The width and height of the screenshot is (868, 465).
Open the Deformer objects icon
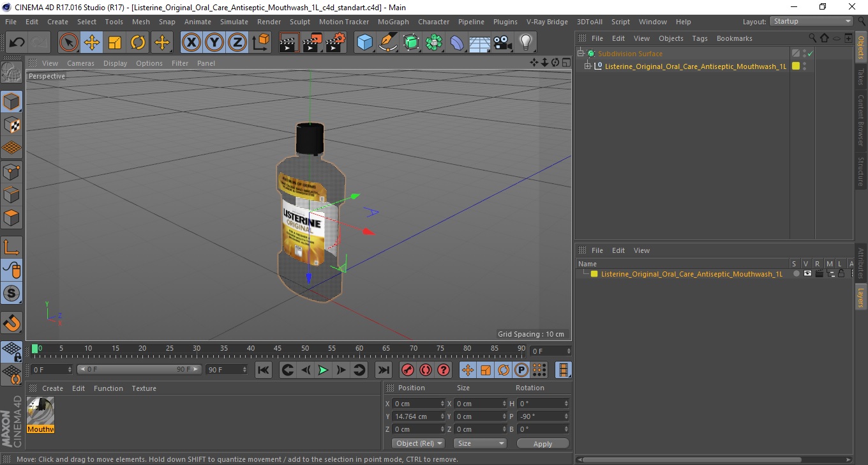coord(457,43)
